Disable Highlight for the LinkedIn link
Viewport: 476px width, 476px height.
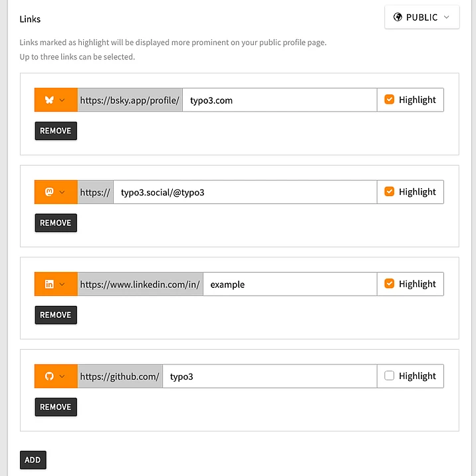390,284
